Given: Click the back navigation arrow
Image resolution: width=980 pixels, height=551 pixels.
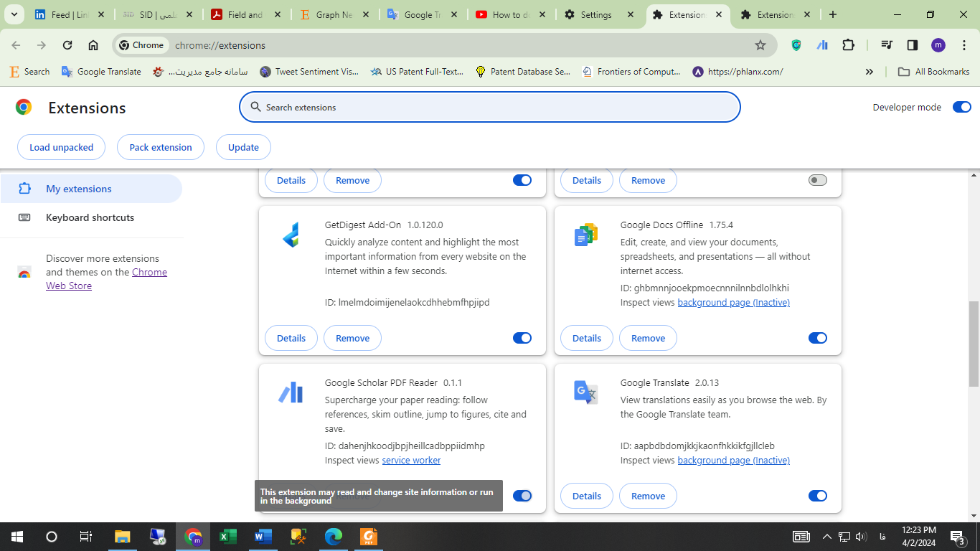Looking at the screenshot, I should pyautogui.click(x=16, y=45).
